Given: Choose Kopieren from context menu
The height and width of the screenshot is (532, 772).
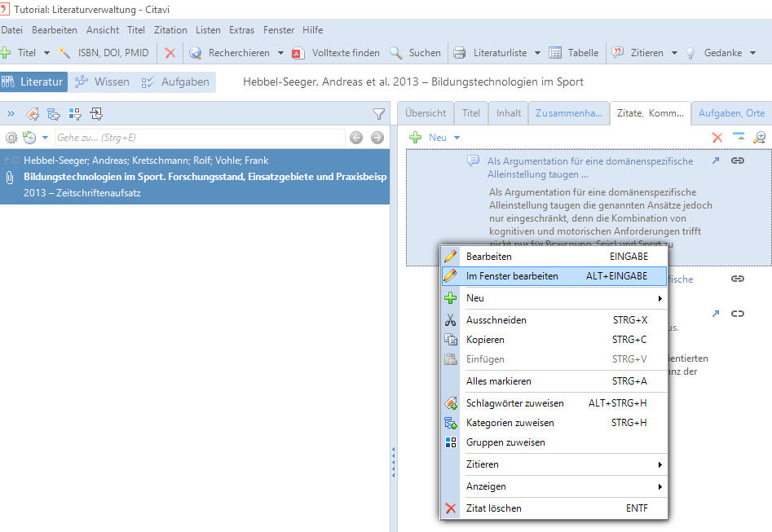Looking at the screenshot, I should click(x=554, y=340).
